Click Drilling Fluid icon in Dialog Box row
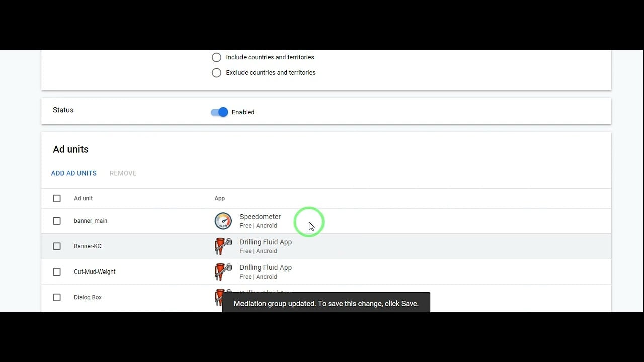Image resolution: width=644 pixels, height=362 pixels. [218, 297]
